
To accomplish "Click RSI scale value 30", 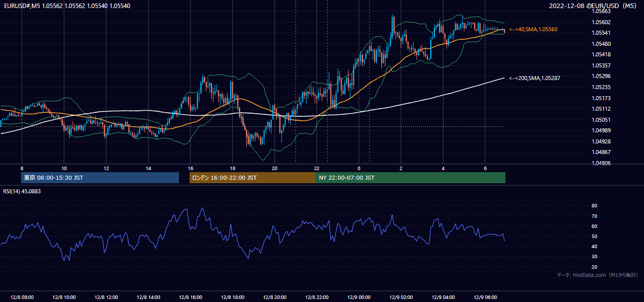I will pos(594,257).
